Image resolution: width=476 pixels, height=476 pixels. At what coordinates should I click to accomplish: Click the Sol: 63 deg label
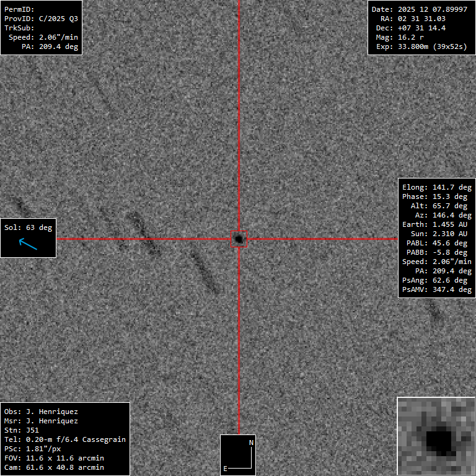29,227
